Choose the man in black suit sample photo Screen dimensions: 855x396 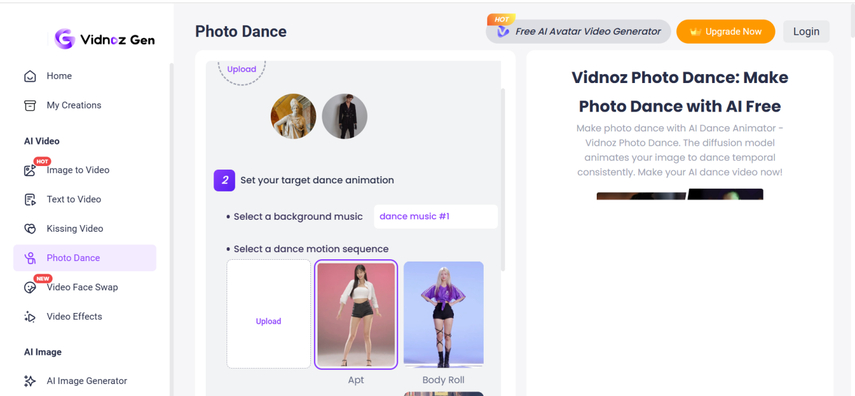345,116
